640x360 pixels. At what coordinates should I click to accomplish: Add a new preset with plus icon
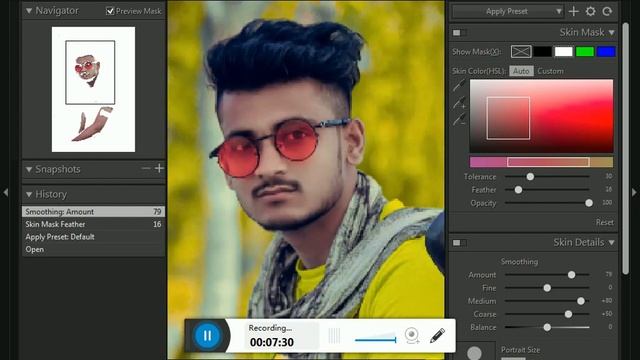573,11
